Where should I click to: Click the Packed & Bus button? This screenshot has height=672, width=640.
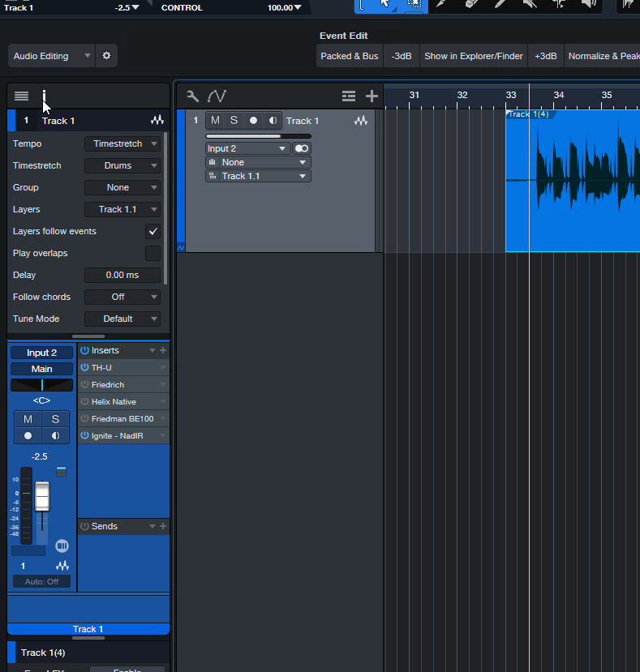pyautogui.click(x=349, y=57)
